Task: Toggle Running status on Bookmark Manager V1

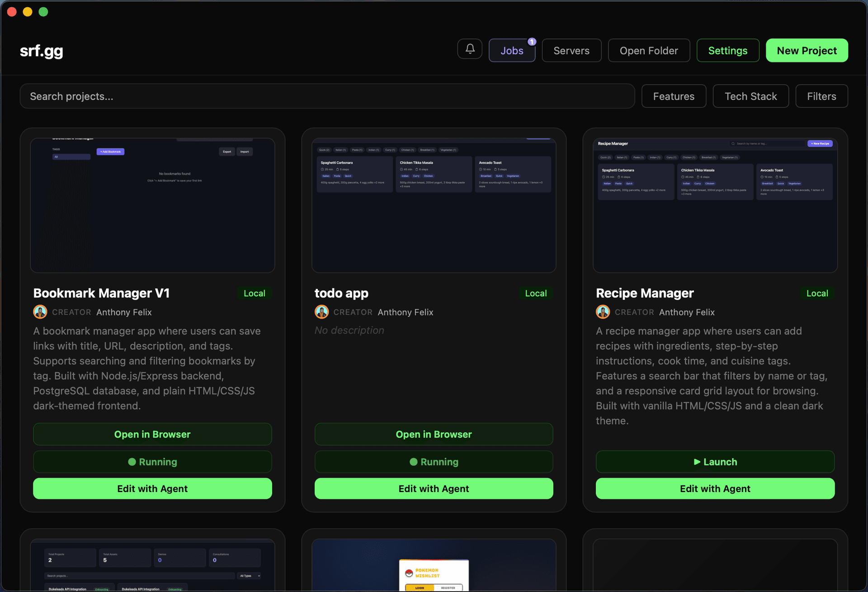Action: (x=152, y=461)
